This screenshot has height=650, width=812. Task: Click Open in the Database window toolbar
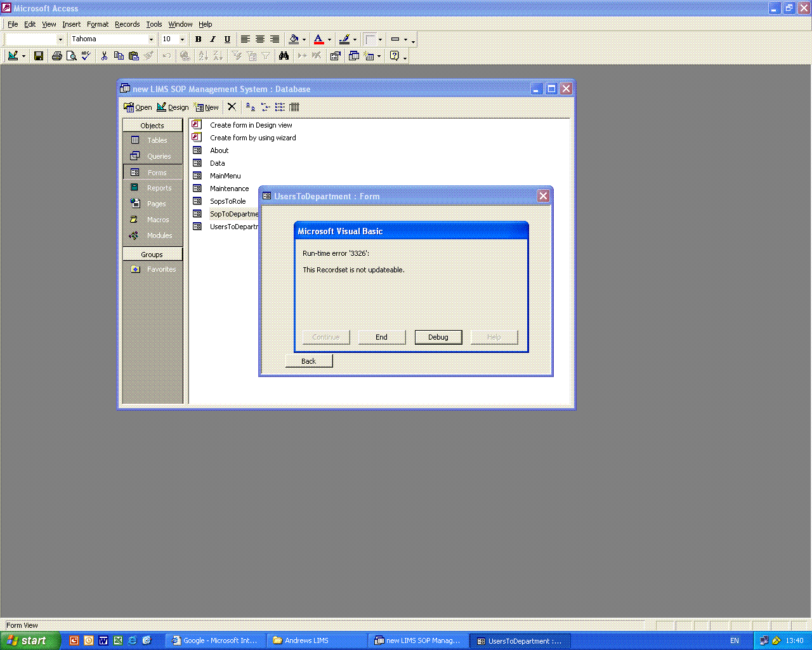pyautogui.click(x=138, y=107)
